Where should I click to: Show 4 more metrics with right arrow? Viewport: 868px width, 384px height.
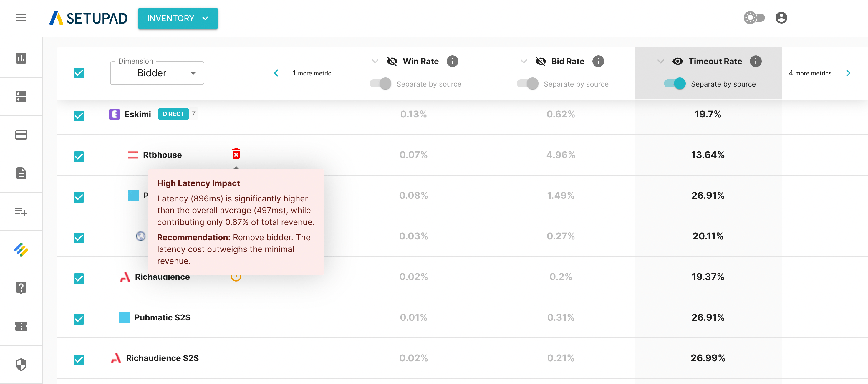pos(848,73)
